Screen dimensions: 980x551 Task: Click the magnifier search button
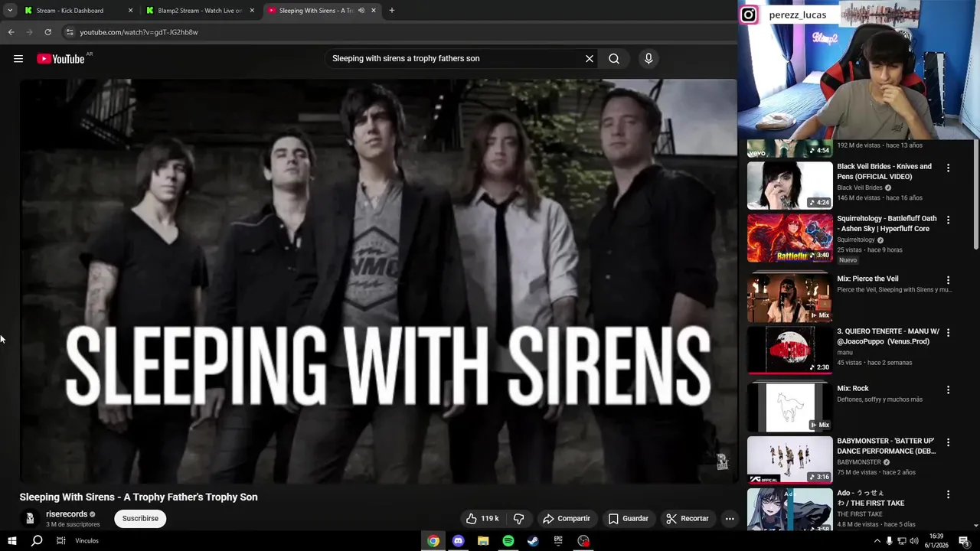(614, 59)
